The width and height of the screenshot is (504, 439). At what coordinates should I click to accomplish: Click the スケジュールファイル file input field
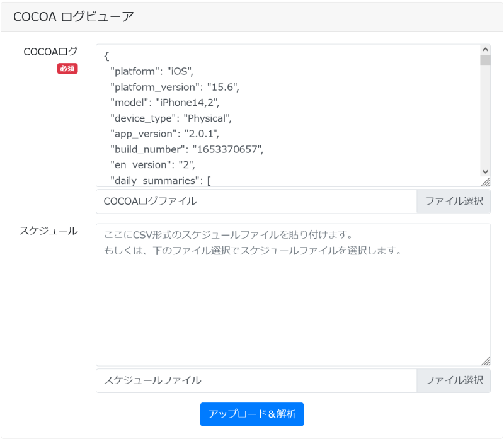(256, 380)
